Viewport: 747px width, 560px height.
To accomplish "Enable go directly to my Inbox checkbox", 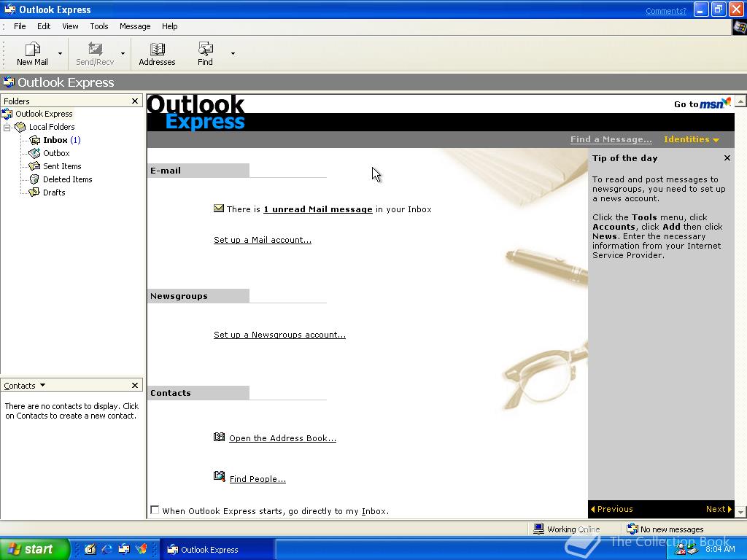I will coord(155,510).
